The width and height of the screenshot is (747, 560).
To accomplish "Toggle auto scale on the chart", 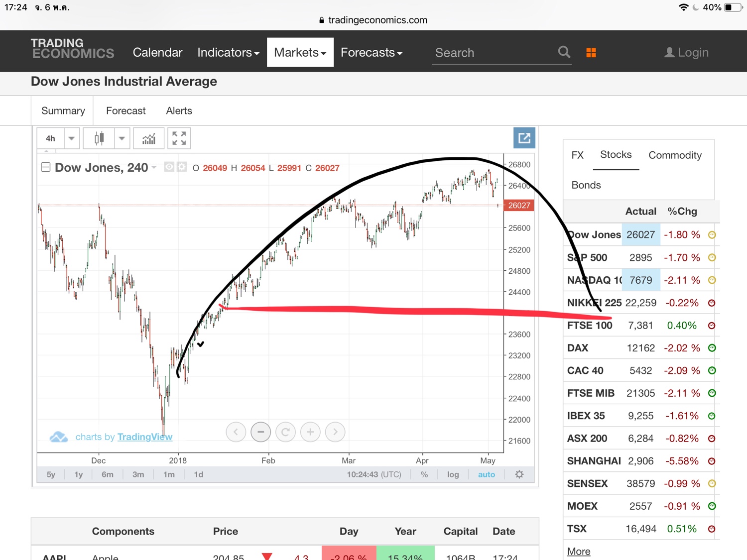I will pyautogui.click(x=487, y=474).
